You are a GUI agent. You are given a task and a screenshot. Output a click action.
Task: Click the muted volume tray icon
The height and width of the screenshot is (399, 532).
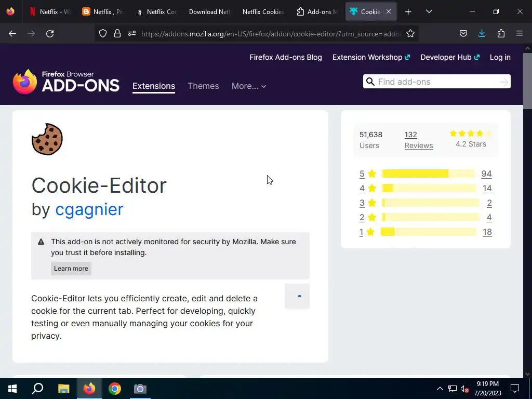(465, 389)
